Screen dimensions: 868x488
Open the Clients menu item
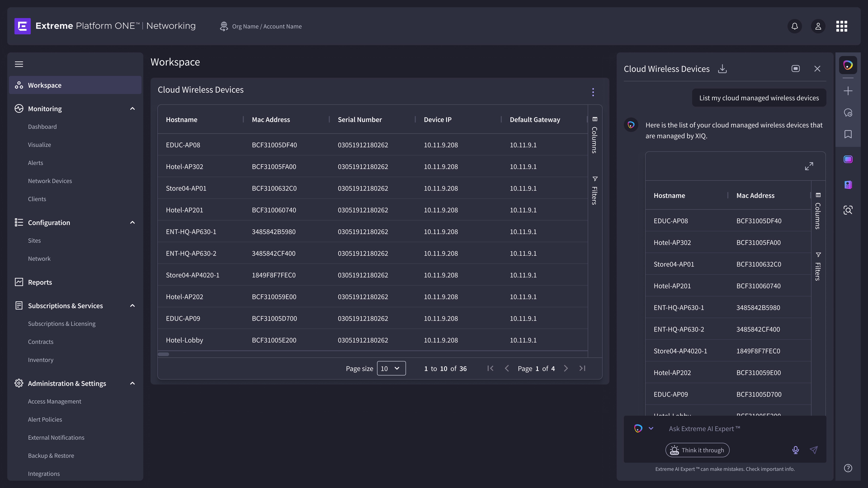(x=37, y=199)
